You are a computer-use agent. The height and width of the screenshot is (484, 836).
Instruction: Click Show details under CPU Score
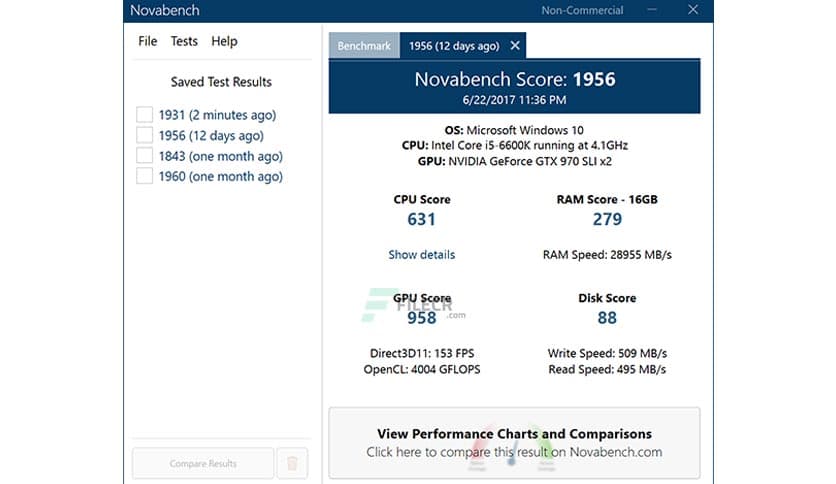[x=422, y=255]
